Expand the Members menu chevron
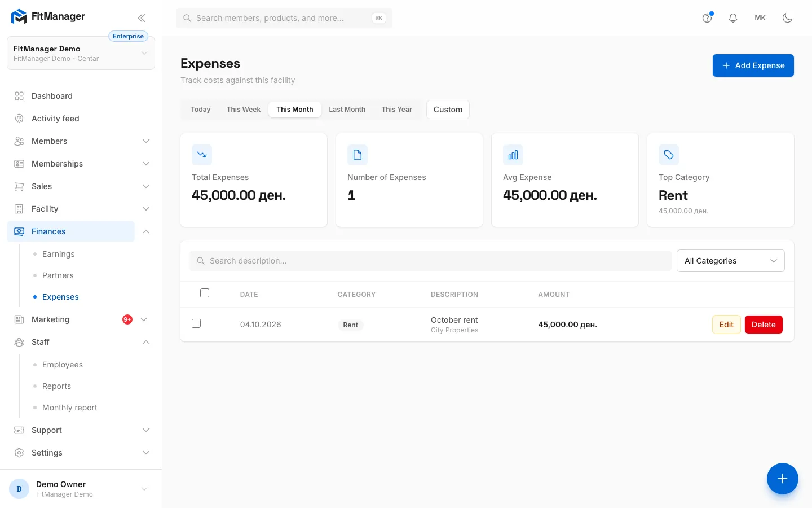The width and height of the screenshot is (812, 508). click(x=146, y=141)
